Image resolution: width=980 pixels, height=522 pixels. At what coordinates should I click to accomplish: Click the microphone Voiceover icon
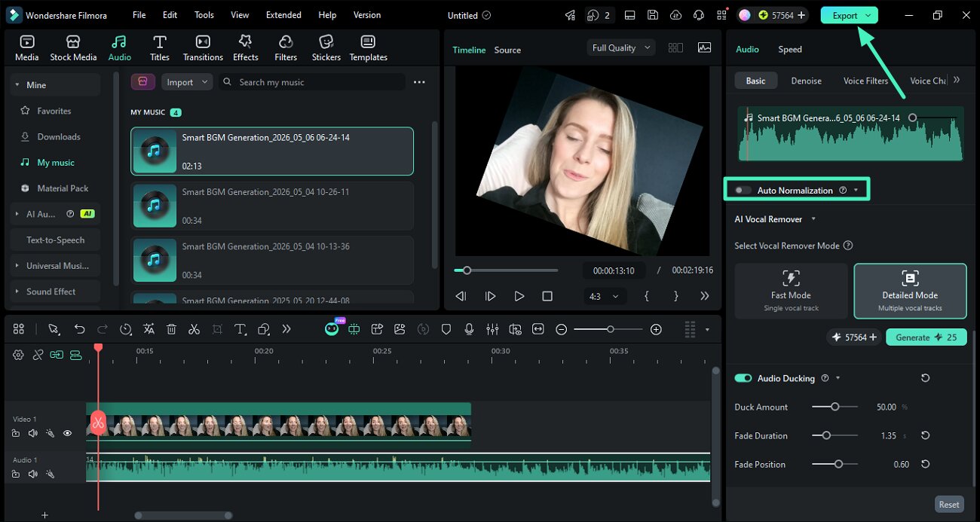(469, 329)
